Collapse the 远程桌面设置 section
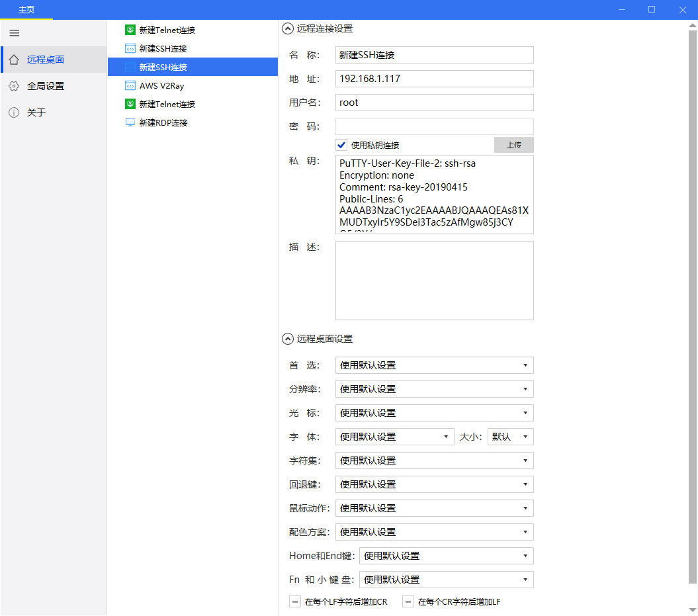Screen dimensions: 698x616 coord(287,339)
